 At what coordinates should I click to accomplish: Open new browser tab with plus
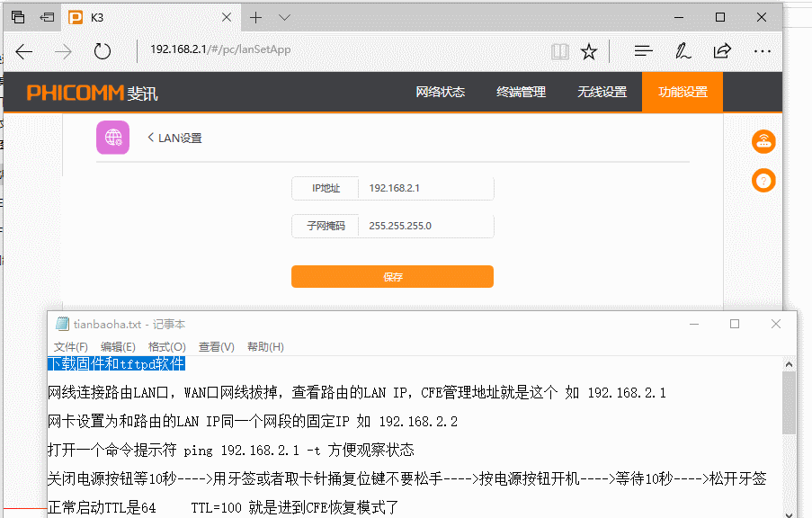tap(256, 17)
